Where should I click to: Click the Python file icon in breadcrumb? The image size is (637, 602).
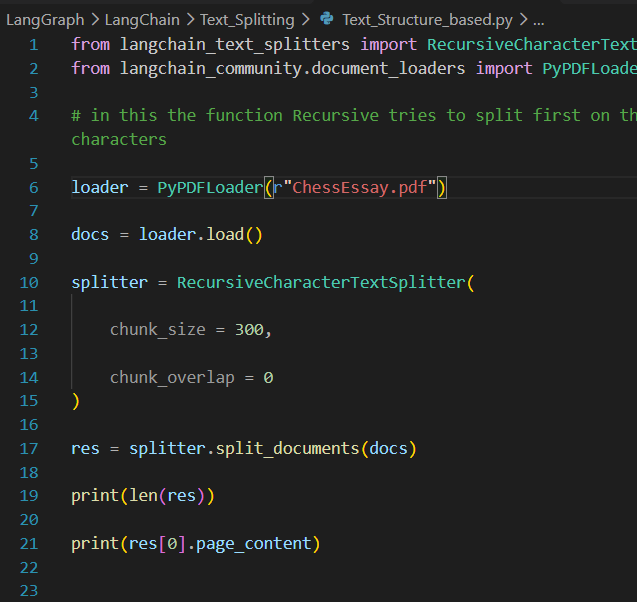pos(327,19)
